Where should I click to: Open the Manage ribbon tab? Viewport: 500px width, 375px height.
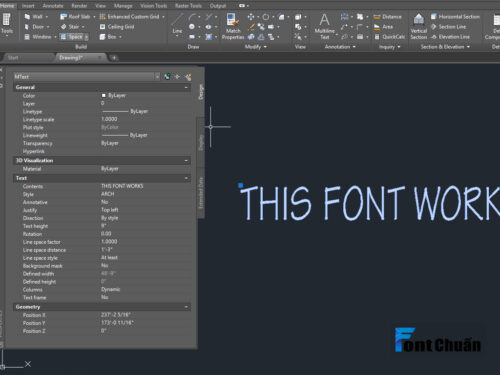coord(123,6)
